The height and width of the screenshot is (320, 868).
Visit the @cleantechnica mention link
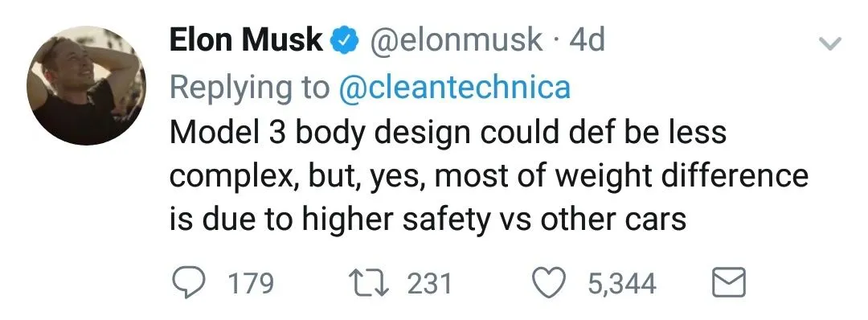coord(454,88)
